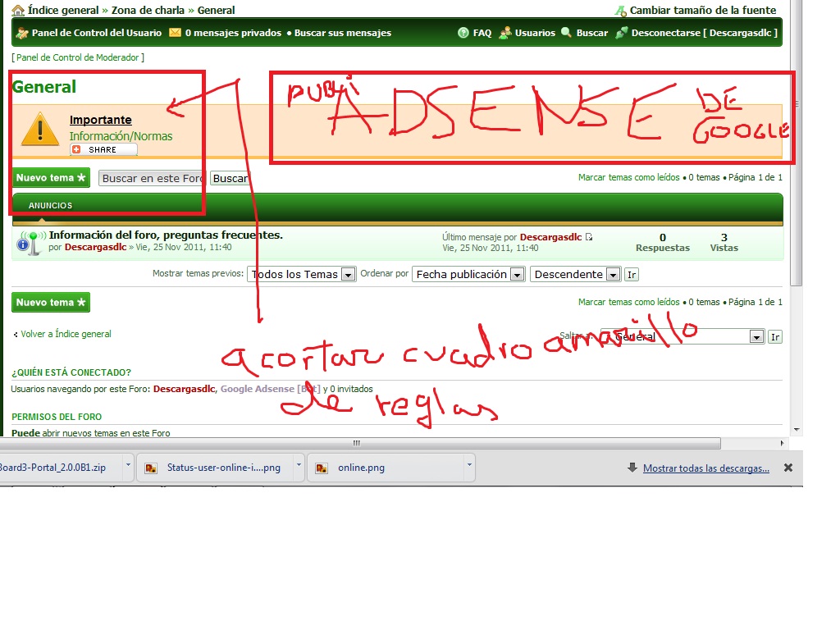
Task: Open 0 mensajes privados
Action: click(233, 33)
